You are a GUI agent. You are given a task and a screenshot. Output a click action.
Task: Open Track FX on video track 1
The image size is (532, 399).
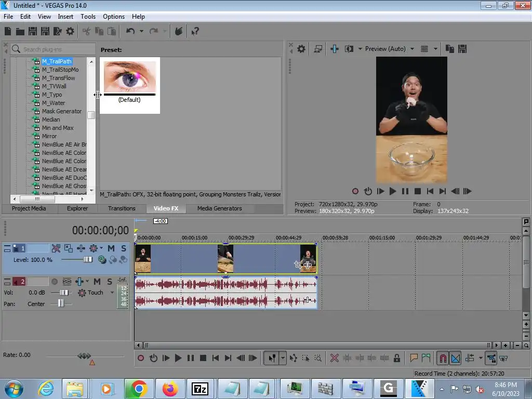[81, 248]
